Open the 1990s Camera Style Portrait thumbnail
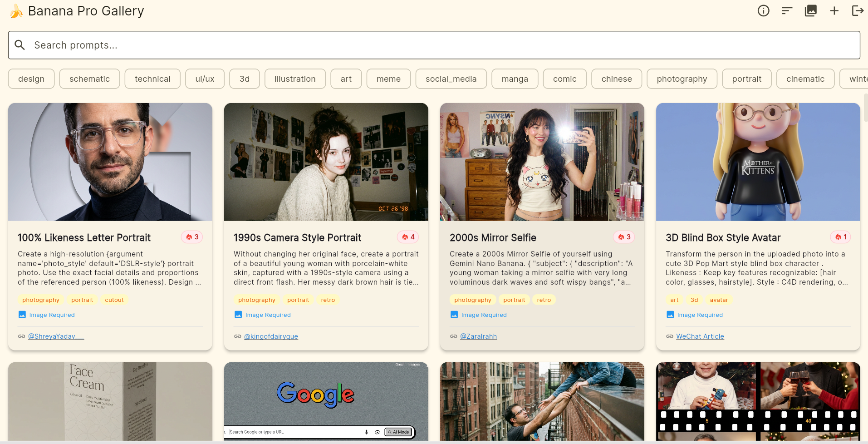Viewport: 868px width, 444px height. pos(326,162)
